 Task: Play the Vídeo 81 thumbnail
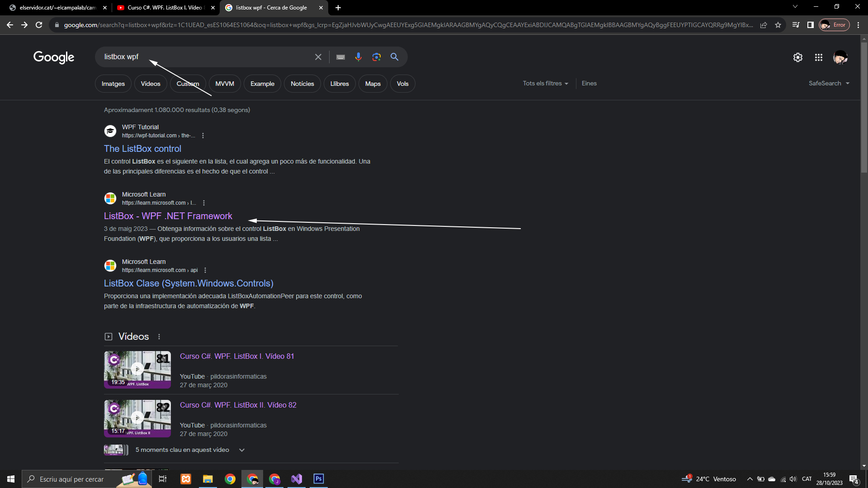[137, 369]
